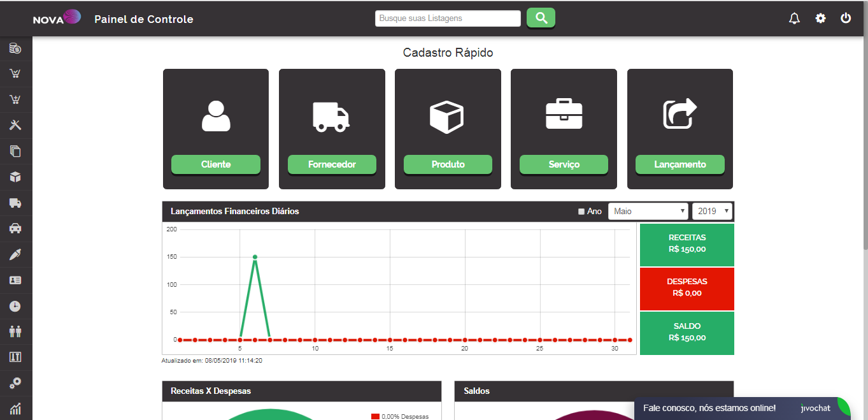Open the car vehicles icon in sidebar
The width and height of the screenshot is (868, 420).
click(x=15, y=228)
